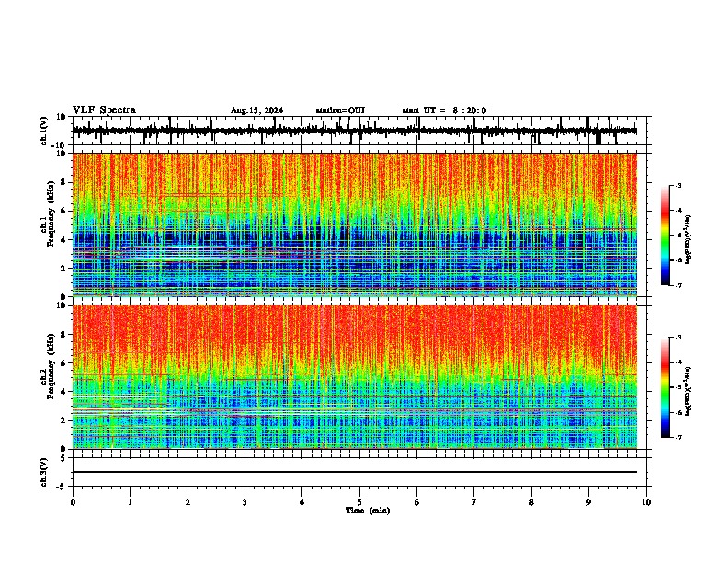Click the ch.2 color bar log PSD label
This screenshot has height=563, width=728.
pos(688,391)
